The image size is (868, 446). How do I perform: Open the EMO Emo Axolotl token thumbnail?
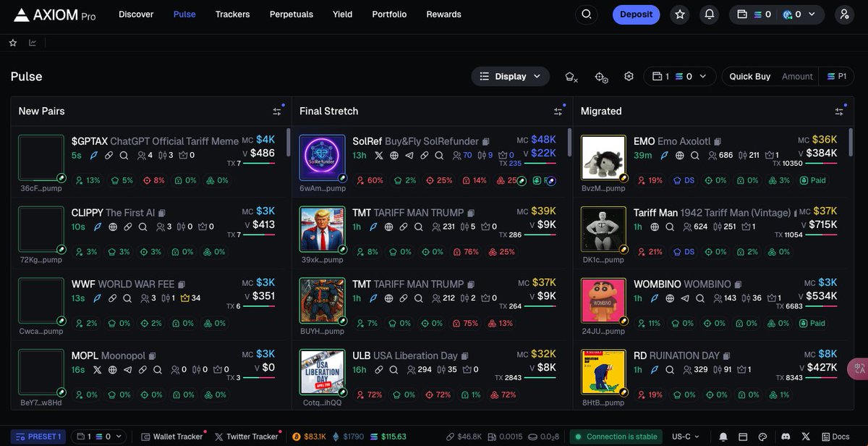pyautogui.click(x=604, y=157)
